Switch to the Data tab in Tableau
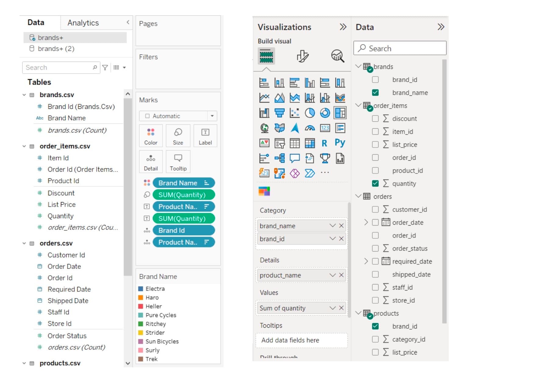Screen dimensions: 549x392 36,23
